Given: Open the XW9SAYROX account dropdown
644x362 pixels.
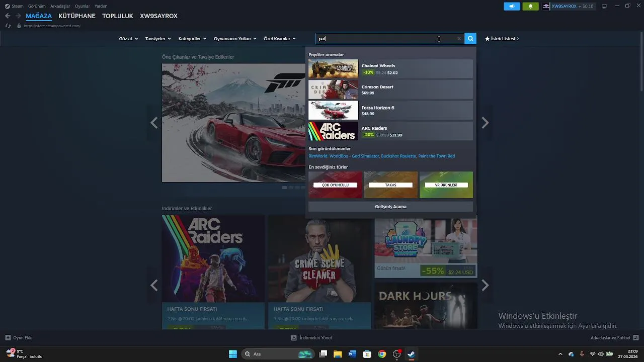Looking at the screenshot, I should (x=568, y=7).
